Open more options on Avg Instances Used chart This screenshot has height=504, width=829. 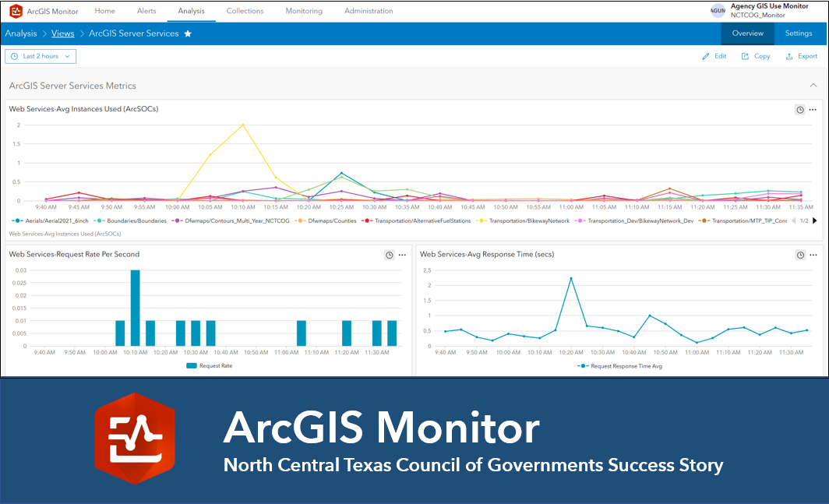[813, 110]
